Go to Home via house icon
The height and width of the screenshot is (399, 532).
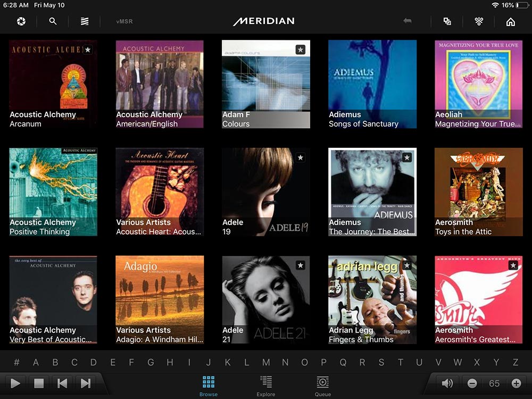511,22
